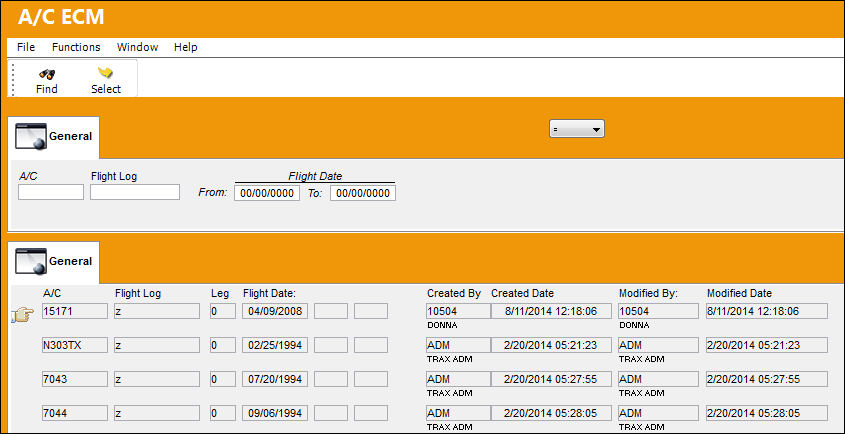Viewport: 845px width, 434px height.
Task: Click flight date 07/20/1994
Action: tap(275, 379)
